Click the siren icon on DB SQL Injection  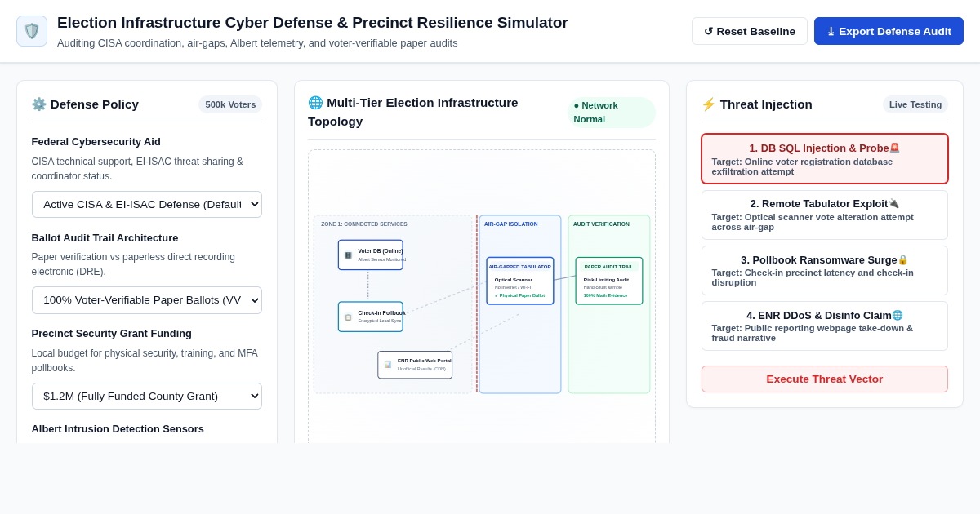pyautogui.click(x=894, y=148)
